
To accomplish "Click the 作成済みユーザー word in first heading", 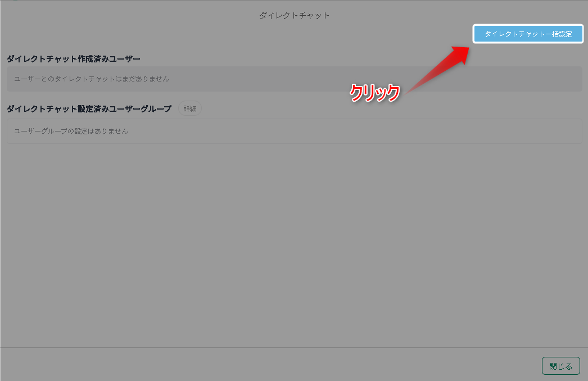I will point(108,59).
